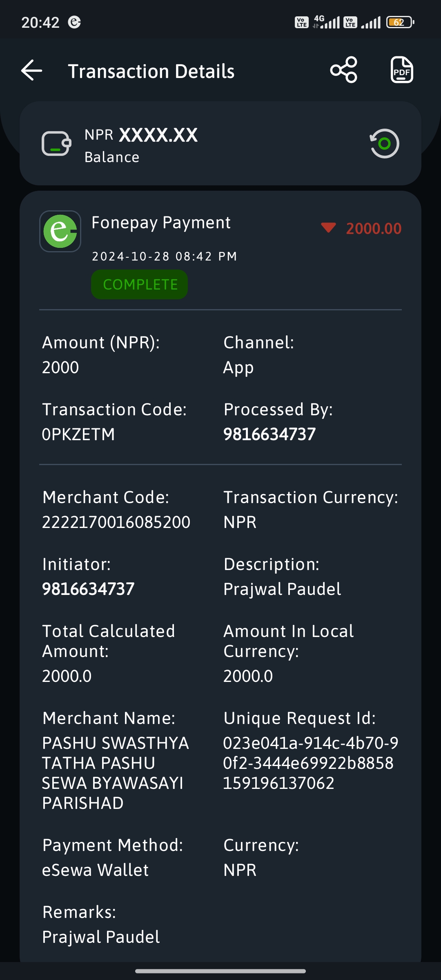The image size is (441, 980).
Task: Tap the Initiator phone number
Action: pos(88,589)
